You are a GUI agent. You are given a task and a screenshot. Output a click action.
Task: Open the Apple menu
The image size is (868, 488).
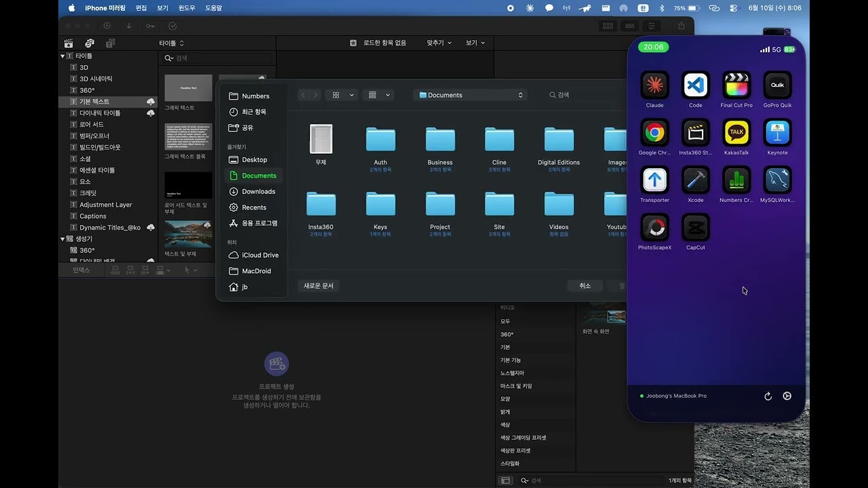click(x=71, y=8)
